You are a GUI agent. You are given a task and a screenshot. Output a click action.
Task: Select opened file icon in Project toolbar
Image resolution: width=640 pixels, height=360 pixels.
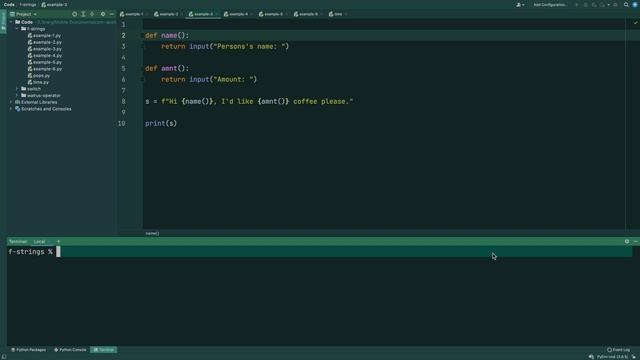(74, 14)
